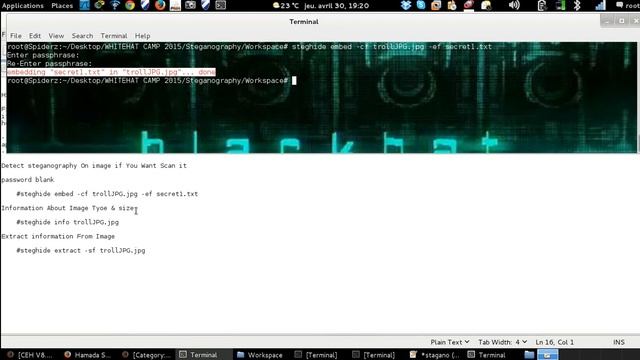The width and height of the screenshot is (640, 360).
Task: Click the 'password blank' line
Action: pyautogui.click(x=28, y=180)
